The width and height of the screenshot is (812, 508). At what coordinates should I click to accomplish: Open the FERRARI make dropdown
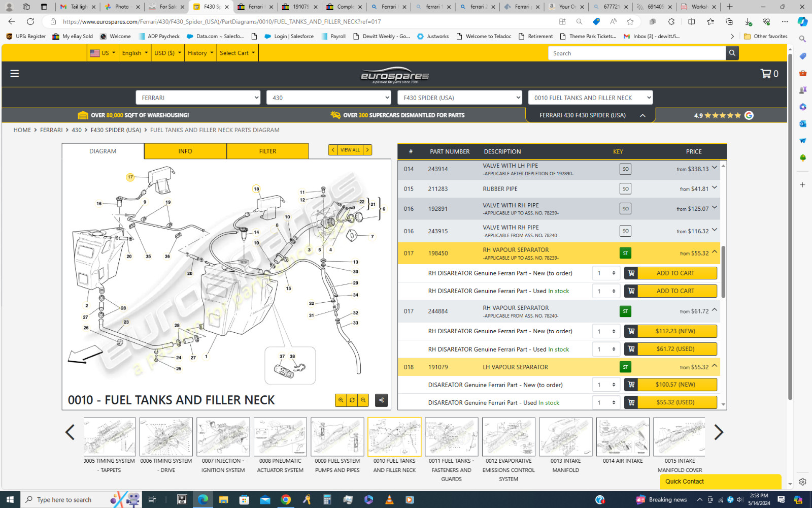click(x=198, y=98)
